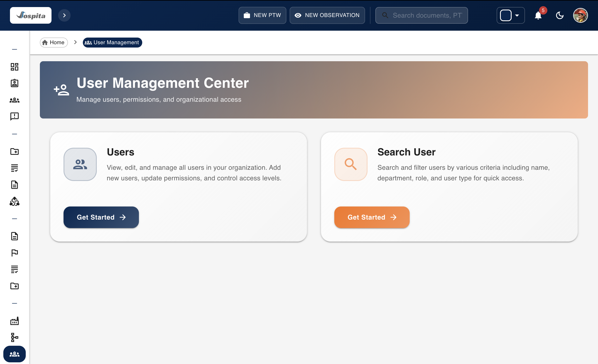Click the active user management sidebar icon
This screenshot has width=598, height=364.
click(x=15, y=354)
